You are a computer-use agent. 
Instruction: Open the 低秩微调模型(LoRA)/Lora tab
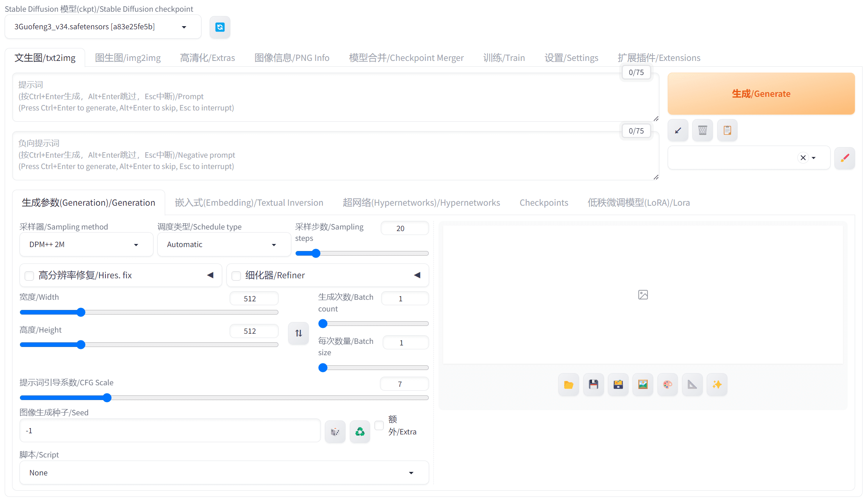tap(639, 202)
